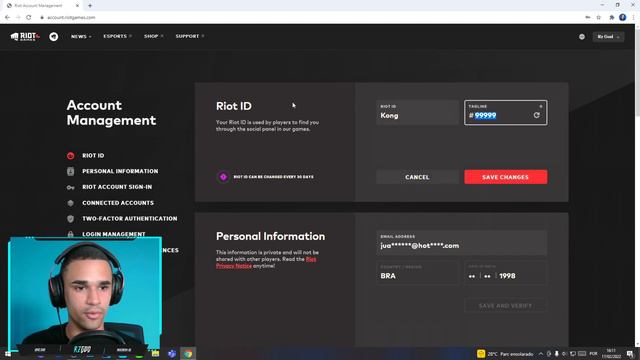The width and height of the screenshot is (640, 360).
Task: Click the 'RIOT ID CAN BE CHANGED EVERY 30 DAYS' note
Action: coord(273,177)
